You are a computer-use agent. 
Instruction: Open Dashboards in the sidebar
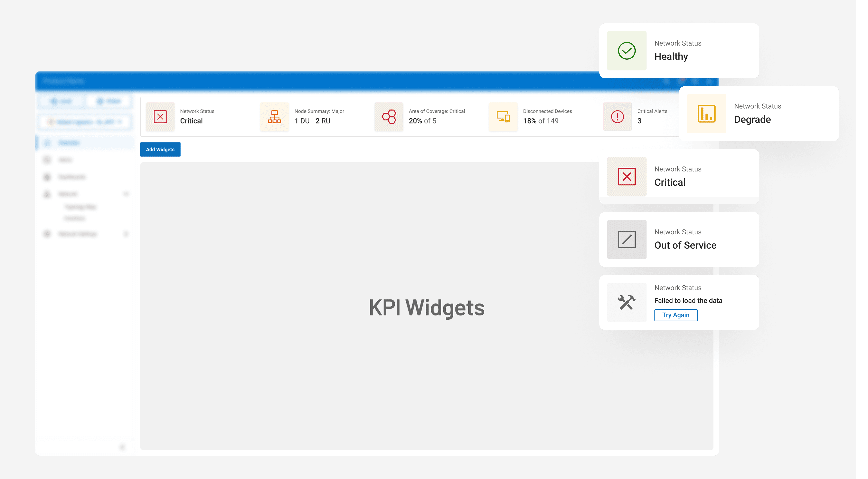click(x=72, y=177)
